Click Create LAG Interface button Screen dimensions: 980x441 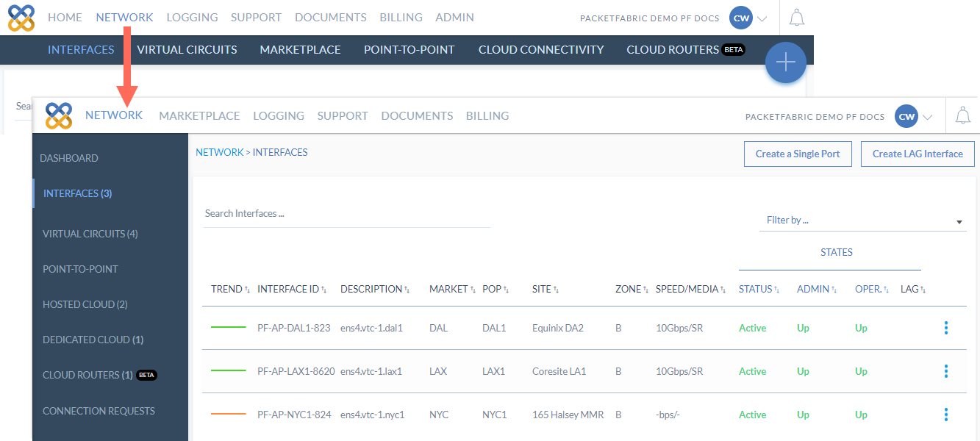[x=918, y=154]
